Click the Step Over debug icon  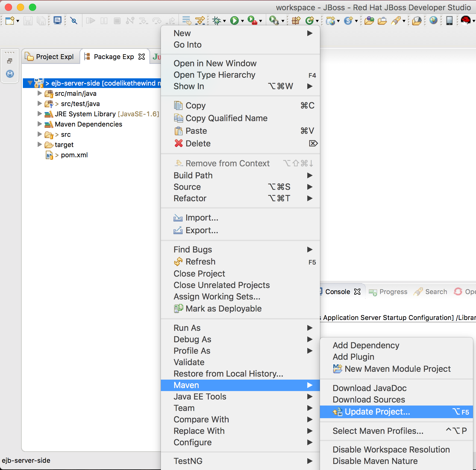coord(157,20)
